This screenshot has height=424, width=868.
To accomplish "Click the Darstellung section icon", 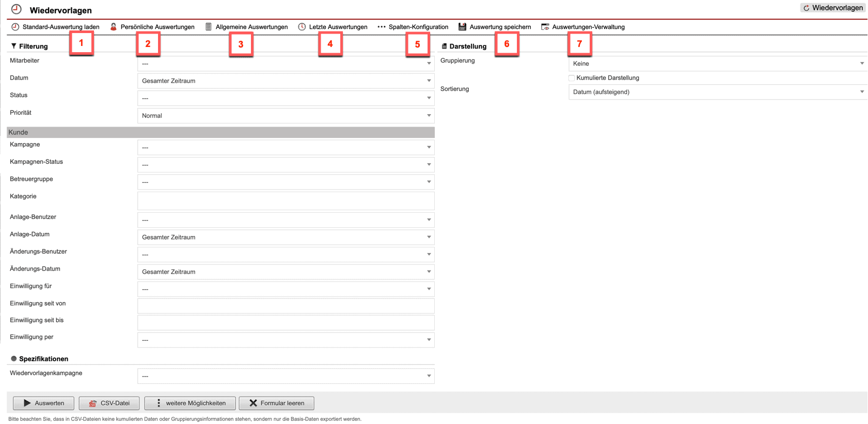I will (x=444, y=46).
